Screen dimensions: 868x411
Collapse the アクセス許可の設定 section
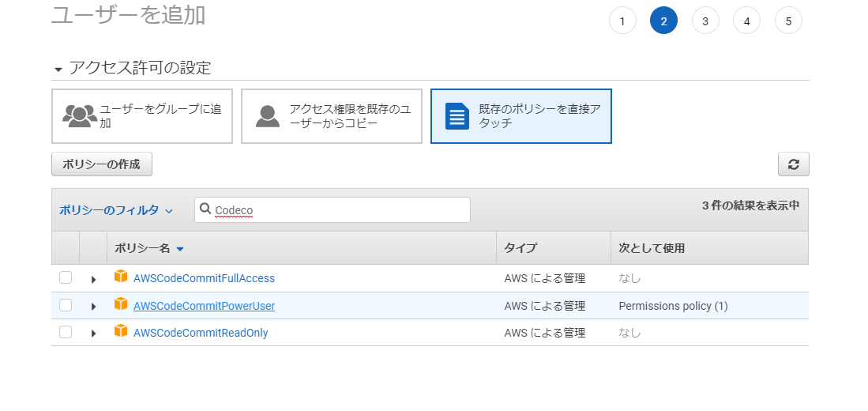(x=58, y=70)
